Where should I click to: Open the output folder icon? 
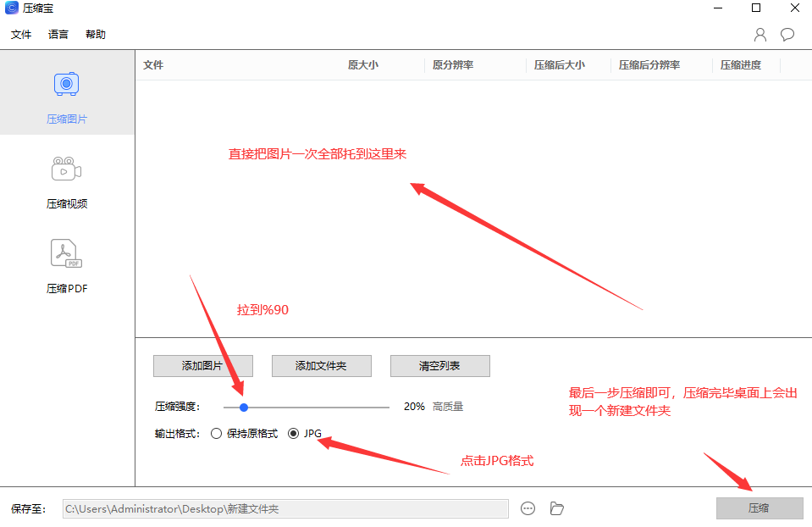coord(556,508)
